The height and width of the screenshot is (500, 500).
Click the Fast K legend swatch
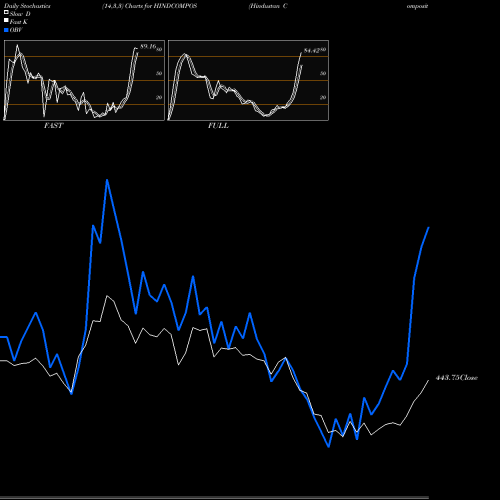(x=6, y=20)
